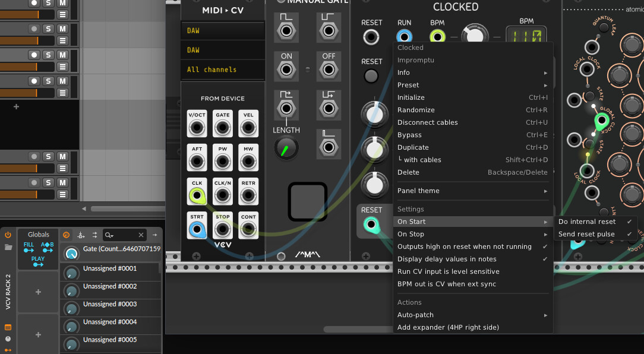This screenshot has height=354, width=644.
Task: Select Bypass in the module menu
Action: 473,135
